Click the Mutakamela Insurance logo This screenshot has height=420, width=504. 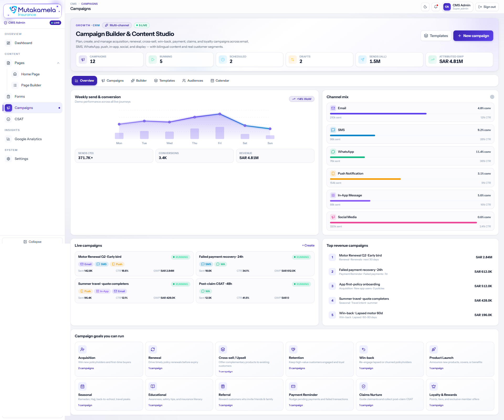[33, 11]
